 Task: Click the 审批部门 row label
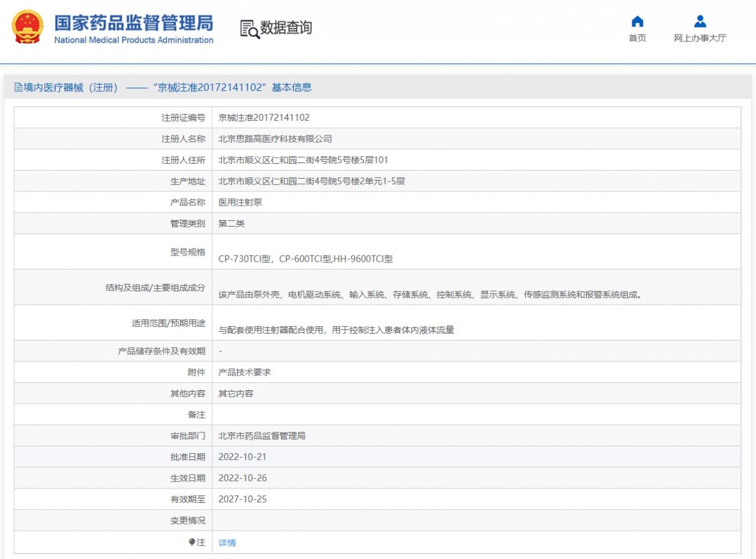point(188,436)
